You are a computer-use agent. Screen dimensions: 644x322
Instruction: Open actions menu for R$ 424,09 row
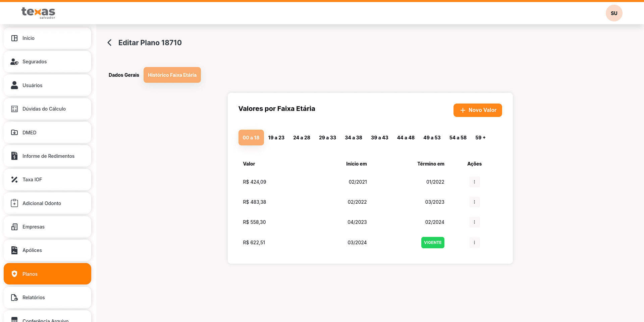[474, 182]
